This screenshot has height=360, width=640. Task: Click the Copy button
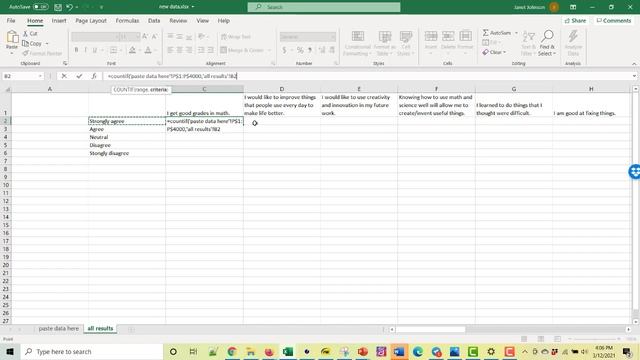pyautogui.click(x=32, y=43)
